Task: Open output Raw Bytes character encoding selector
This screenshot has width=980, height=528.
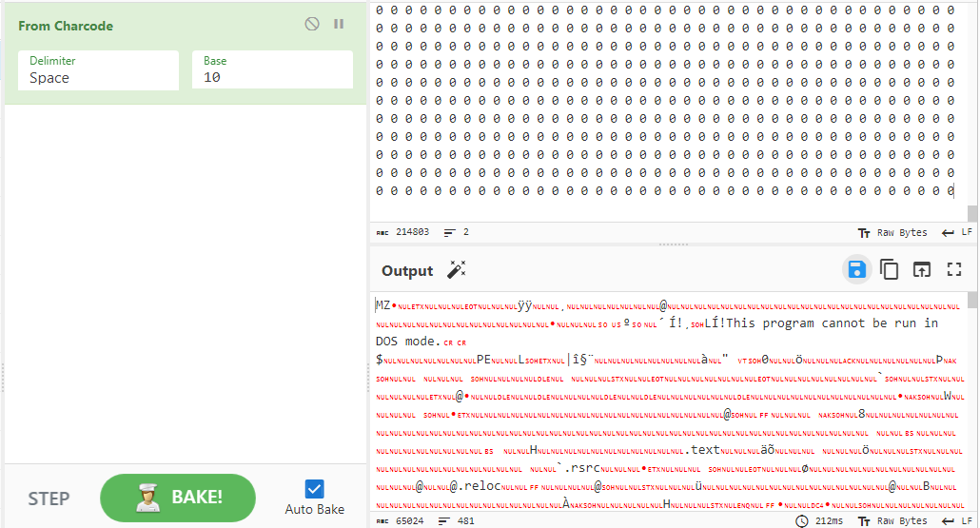Action: (892, 520)
